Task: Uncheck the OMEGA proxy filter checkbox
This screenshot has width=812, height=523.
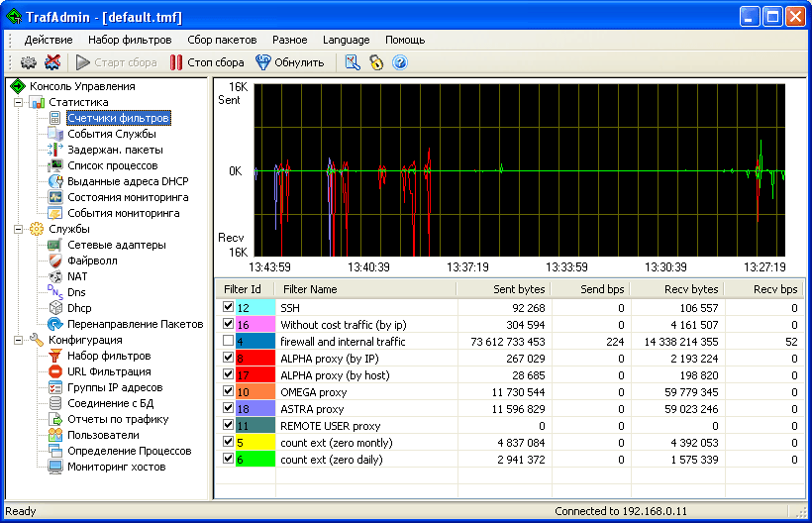Action: click(229, 392)
